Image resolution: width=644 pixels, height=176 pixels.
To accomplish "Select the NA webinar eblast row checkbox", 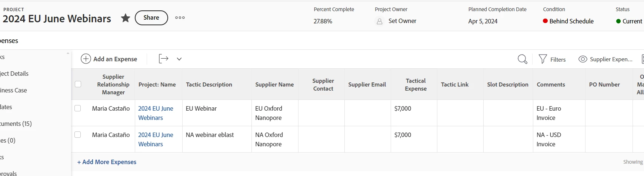I will (77, 135).
